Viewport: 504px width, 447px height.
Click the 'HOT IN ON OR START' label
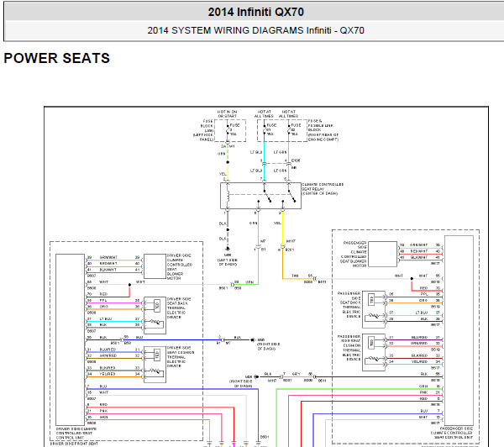tap(228, 113)
